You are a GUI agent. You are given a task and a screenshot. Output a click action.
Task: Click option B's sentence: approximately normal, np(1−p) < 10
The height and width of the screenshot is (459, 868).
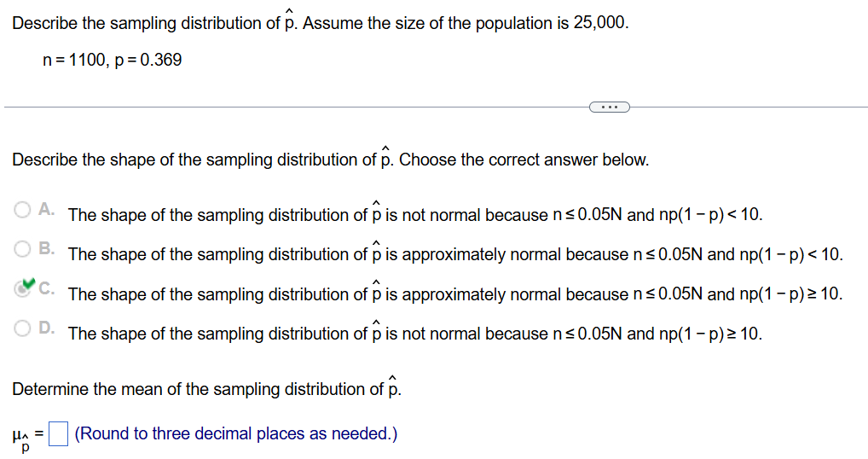click(455, 254)
